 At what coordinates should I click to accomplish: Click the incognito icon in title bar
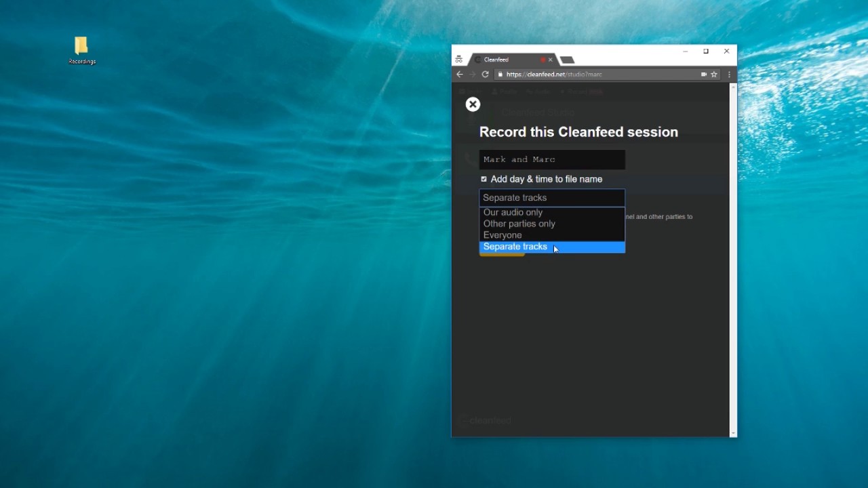[459, 60]
